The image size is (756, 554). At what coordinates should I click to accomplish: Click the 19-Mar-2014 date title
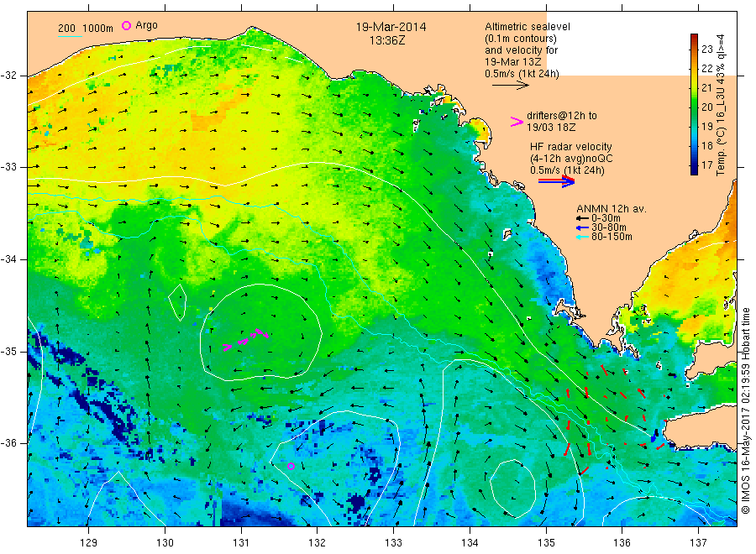pyautogui.click(x=391, y=27)
